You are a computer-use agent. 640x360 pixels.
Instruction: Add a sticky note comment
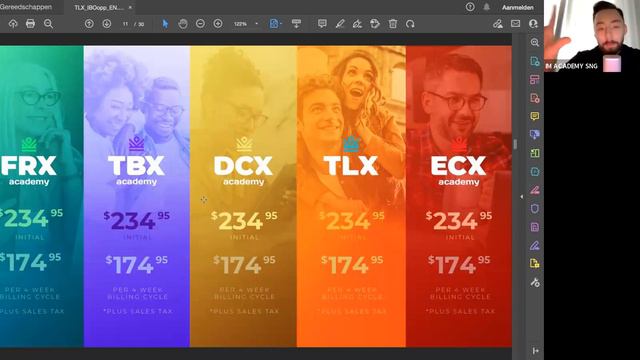click(322, 24)
